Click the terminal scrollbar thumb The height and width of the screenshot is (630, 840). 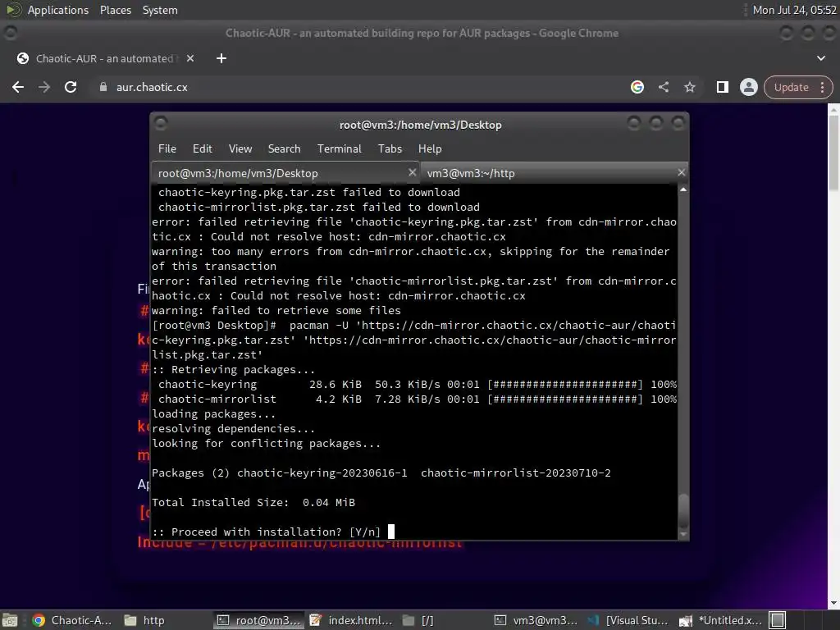(x=683, y=510)
